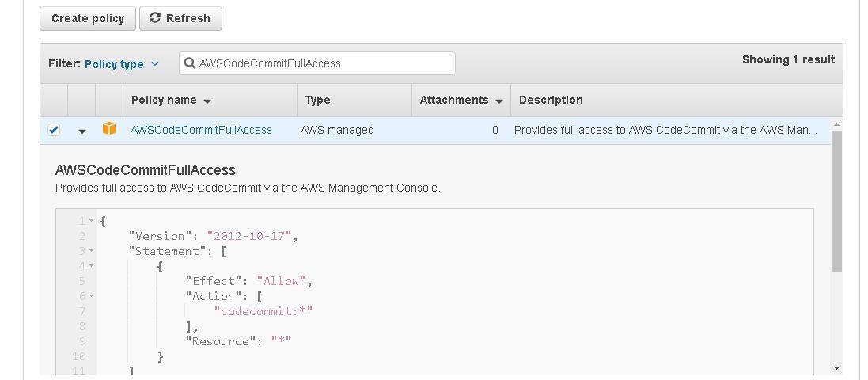Image resolution: width=868 pixels, height=380 pixels.
Task: Click line number 9 in gutter
Action: coord(82,341)
